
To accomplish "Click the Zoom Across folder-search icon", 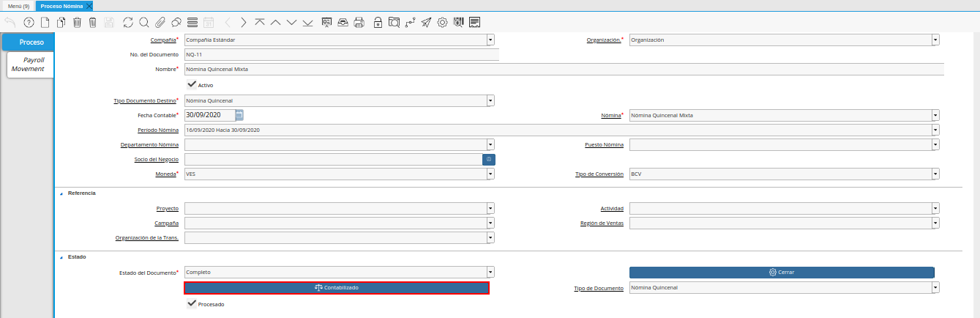I will click(x=394, y=22).
